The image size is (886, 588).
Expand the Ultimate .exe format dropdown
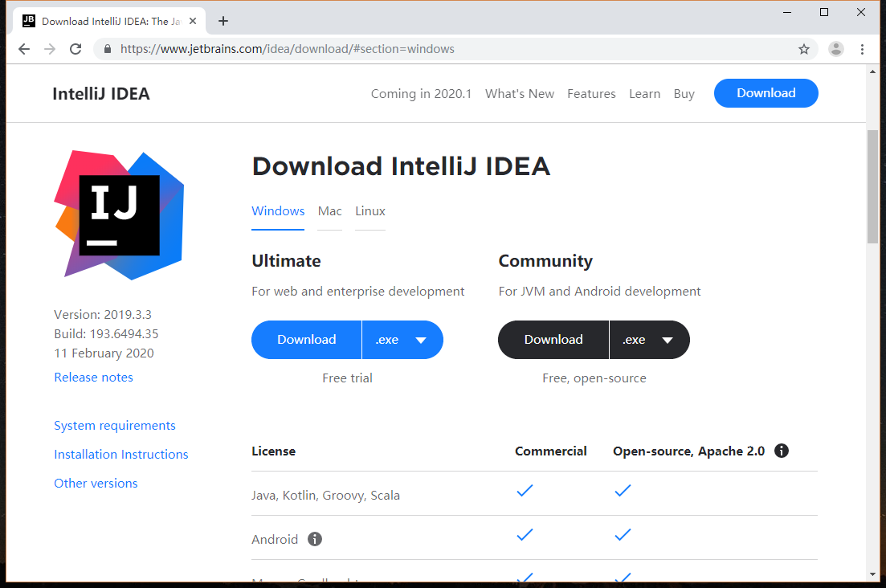click(403, 340)
